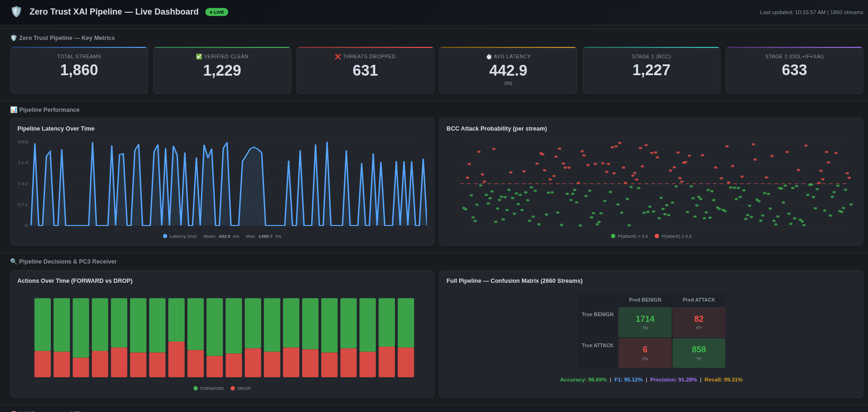The height and width of the screenshot is (412, 868).
Task: Select the 1,229 verified clean value
Action: click(222, 70)
